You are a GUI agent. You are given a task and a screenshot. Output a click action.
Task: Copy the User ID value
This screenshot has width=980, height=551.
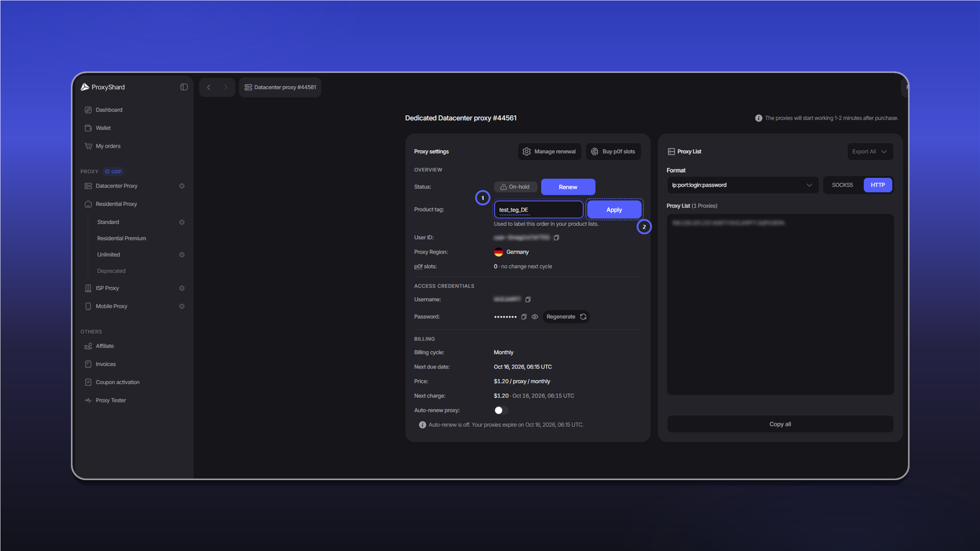[556, 238]
